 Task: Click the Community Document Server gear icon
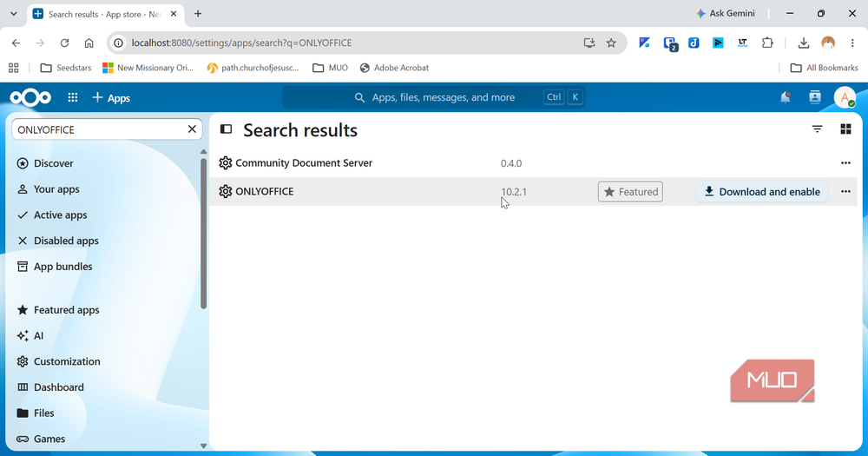[x=225, y=163]
